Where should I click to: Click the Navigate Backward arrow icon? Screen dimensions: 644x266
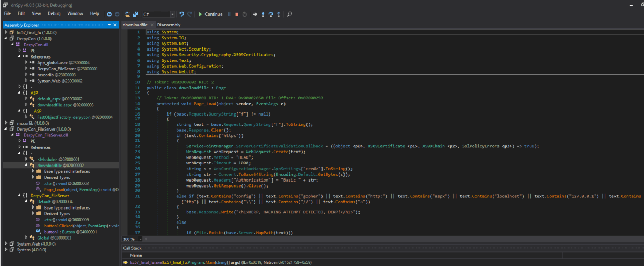[109, 13]
